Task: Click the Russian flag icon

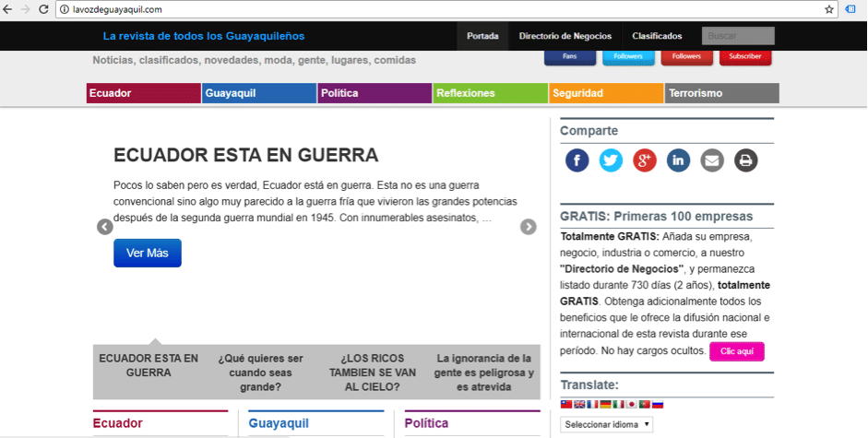Action: pyautogui.click(x=658, y=404)
